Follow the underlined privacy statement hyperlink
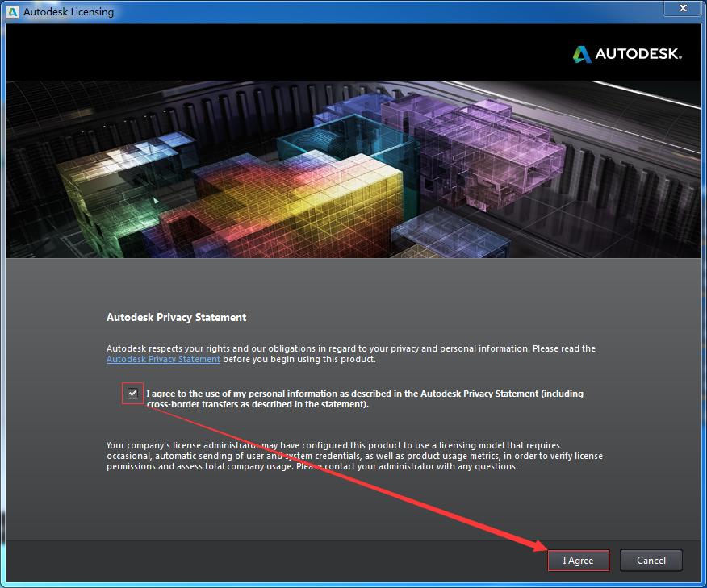Viewport: 707px width, 588px height. coord(163,359)
